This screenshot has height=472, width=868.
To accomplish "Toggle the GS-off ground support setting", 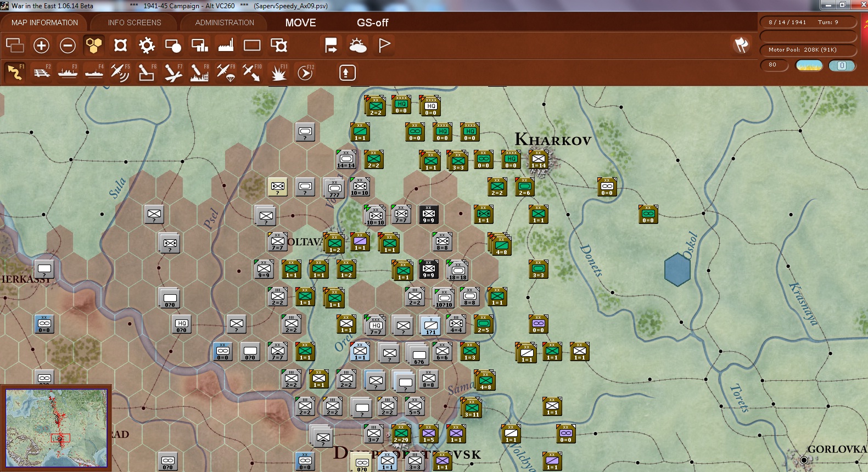I will coord(372,23).
